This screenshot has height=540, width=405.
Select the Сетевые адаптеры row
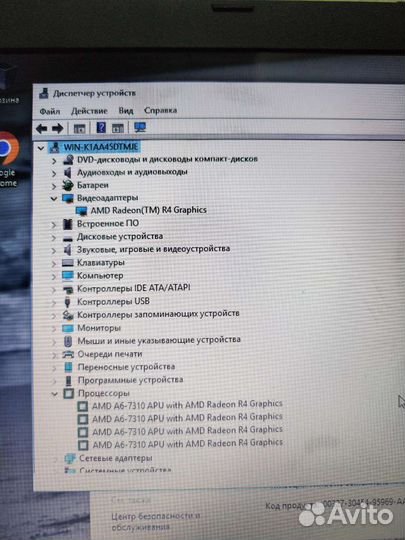(115, 458)
